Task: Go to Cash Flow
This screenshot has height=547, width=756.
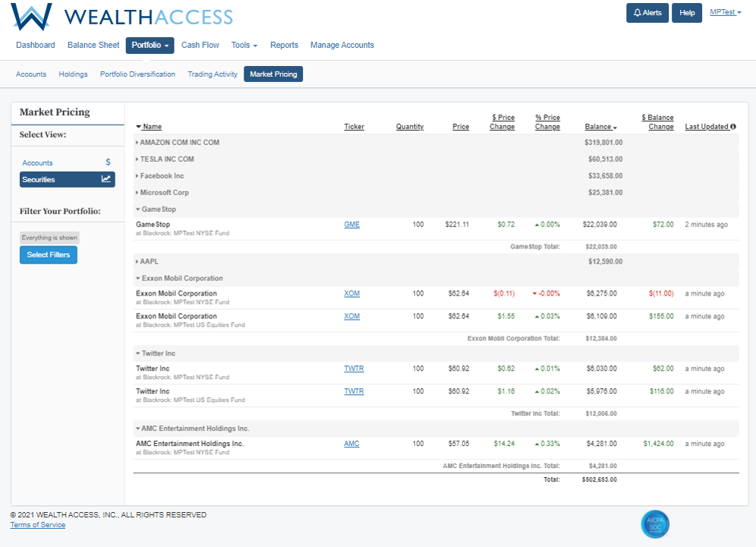Action: pyautogui.click(x=200, y=45)
